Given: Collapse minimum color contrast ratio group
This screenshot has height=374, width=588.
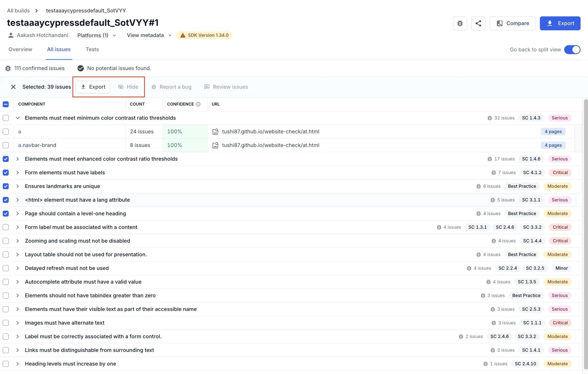Looking at the screenshot, I should tap(18, 118).
